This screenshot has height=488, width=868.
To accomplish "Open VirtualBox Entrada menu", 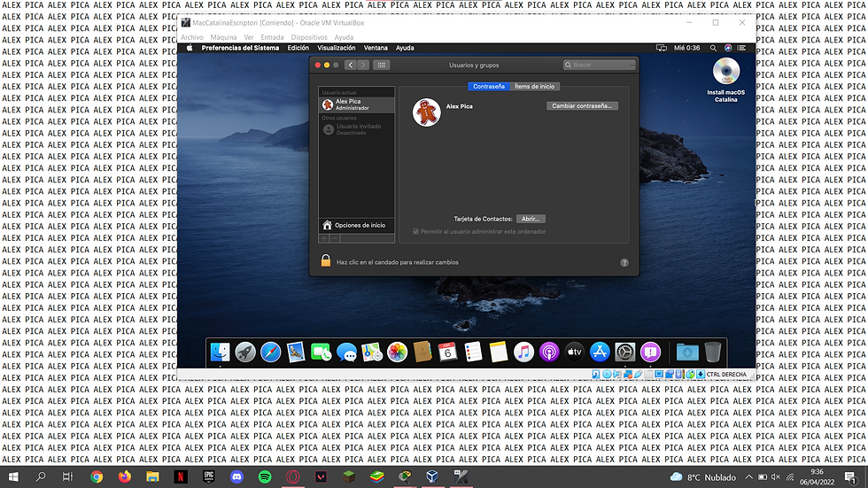I will click(272, 37).
